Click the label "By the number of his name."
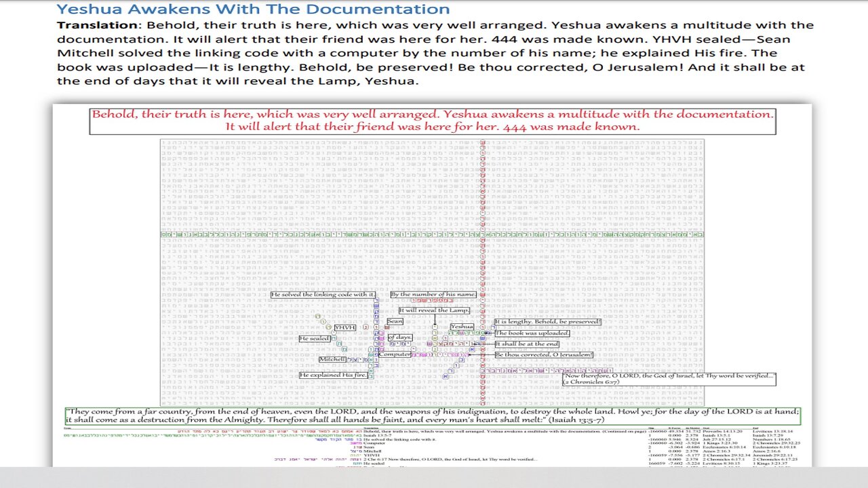 pyautogui.click(x=434, y=295)
